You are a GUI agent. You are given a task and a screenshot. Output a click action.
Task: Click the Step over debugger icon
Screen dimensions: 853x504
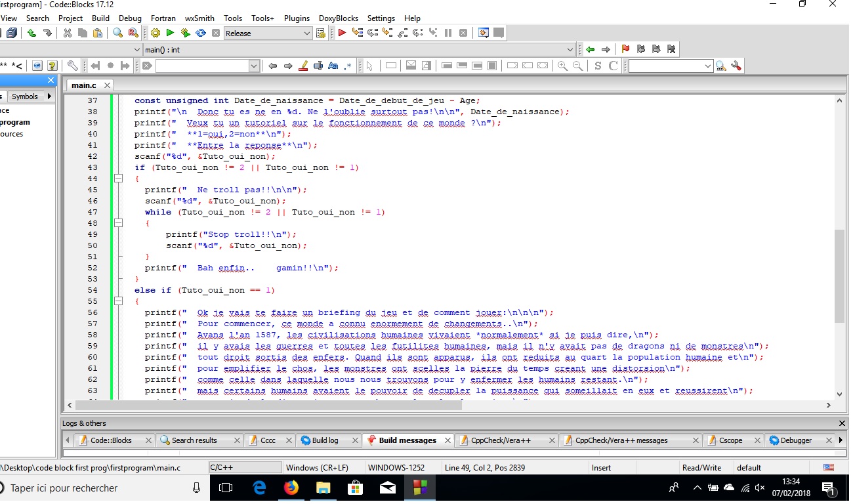click(371, 33)
